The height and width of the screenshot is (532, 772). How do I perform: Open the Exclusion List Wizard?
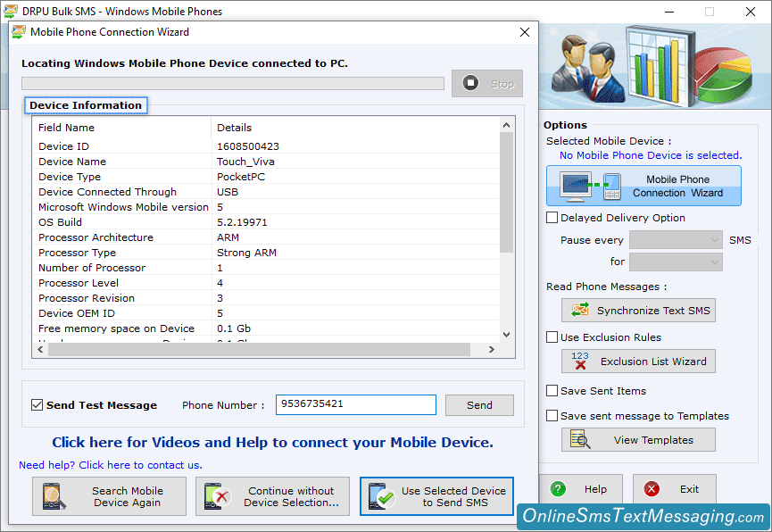point(639,362)
